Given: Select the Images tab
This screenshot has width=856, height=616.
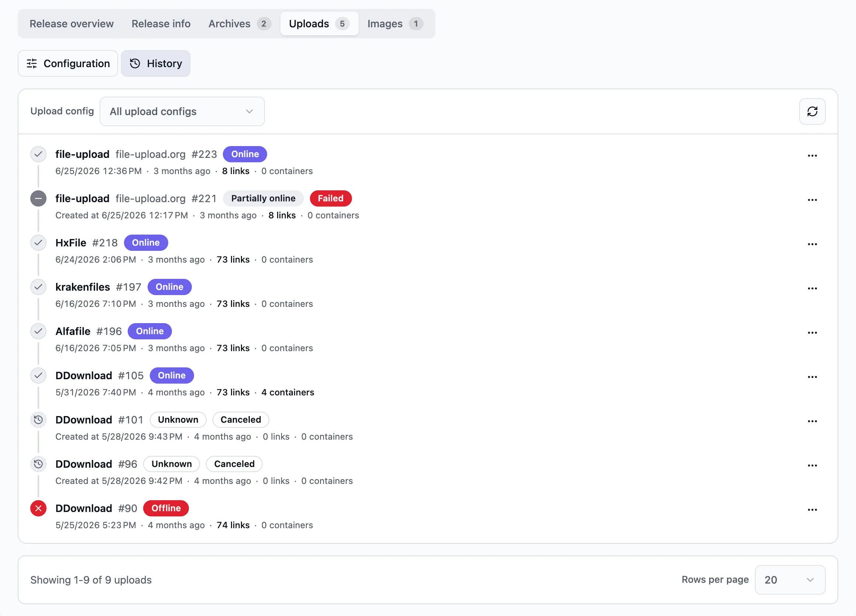Looking at the screenshot, I should click(395, 23).
